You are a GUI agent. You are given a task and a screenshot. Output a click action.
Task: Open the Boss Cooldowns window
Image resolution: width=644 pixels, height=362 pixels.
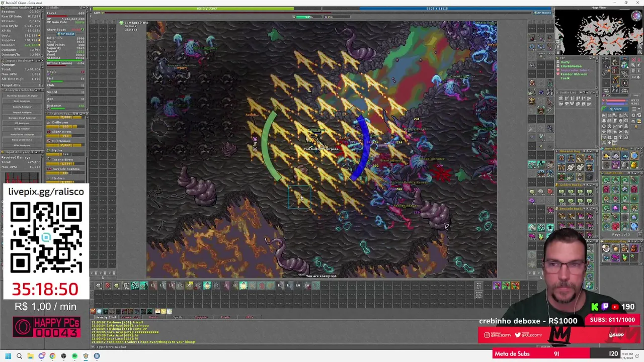pos(22,140)
